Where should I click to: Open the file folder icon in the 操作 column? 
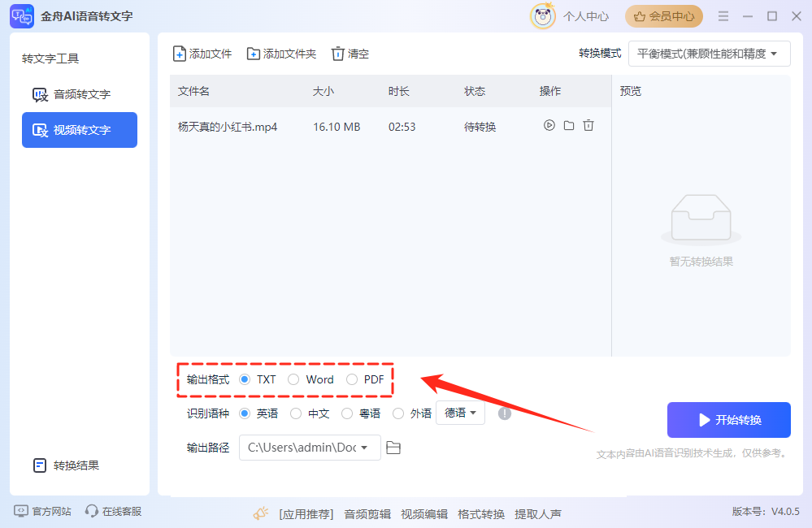(x=569, y=126)
